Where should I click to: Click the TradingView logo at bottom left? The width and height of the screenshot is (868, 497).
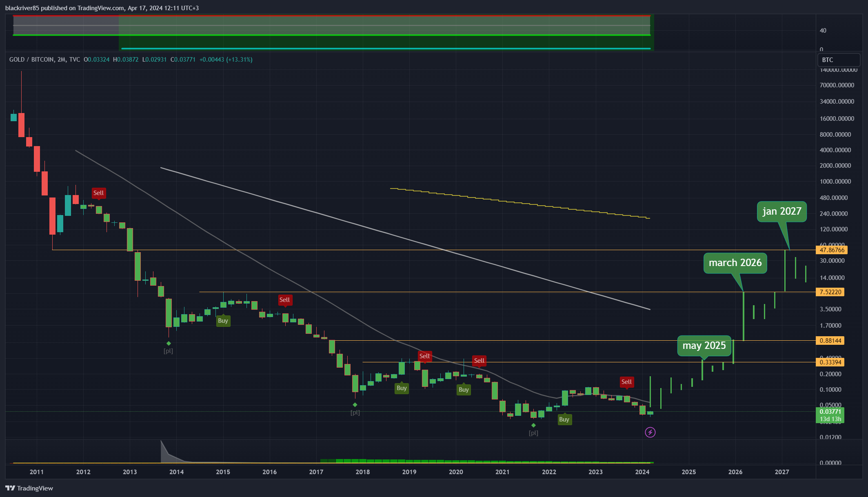(29, 488)
